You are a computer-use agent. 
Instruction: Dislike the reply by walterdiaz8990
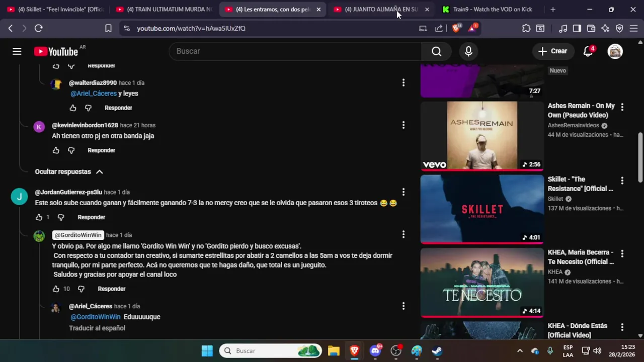pyautogui.click(x=88, y=108)
